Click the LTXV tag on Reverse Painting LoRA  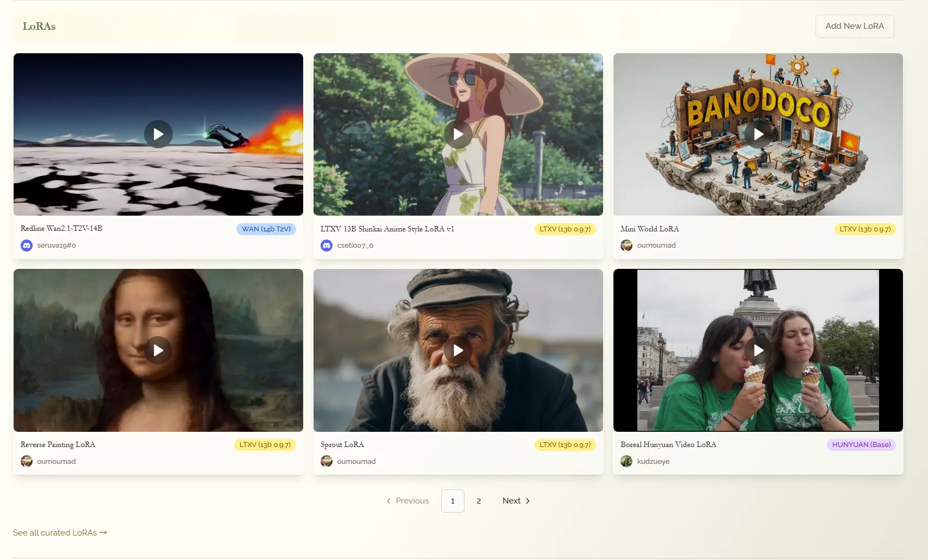coord(265,445)
